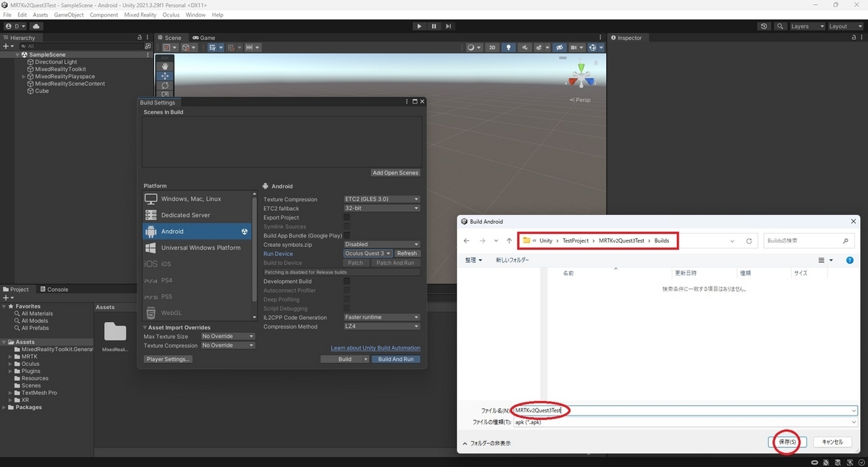
Task: Click Player Settings button
Action: [168, 359]
